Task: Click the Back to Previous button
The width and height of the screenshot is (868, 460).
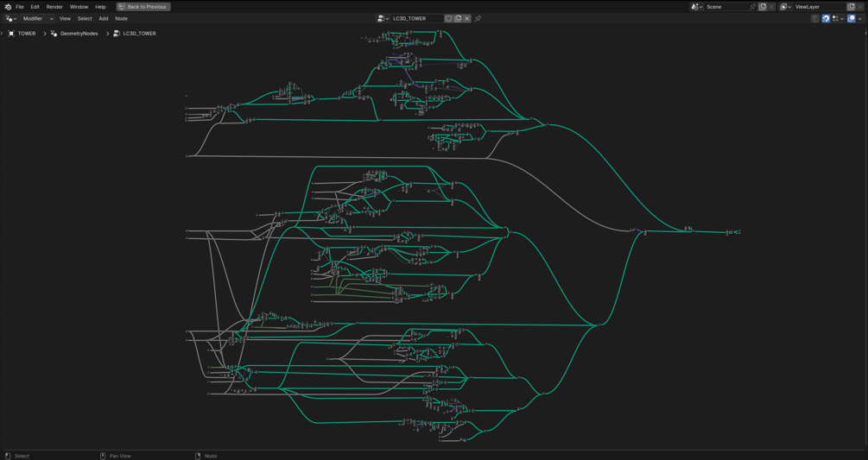Action: [x=143, y=7]
